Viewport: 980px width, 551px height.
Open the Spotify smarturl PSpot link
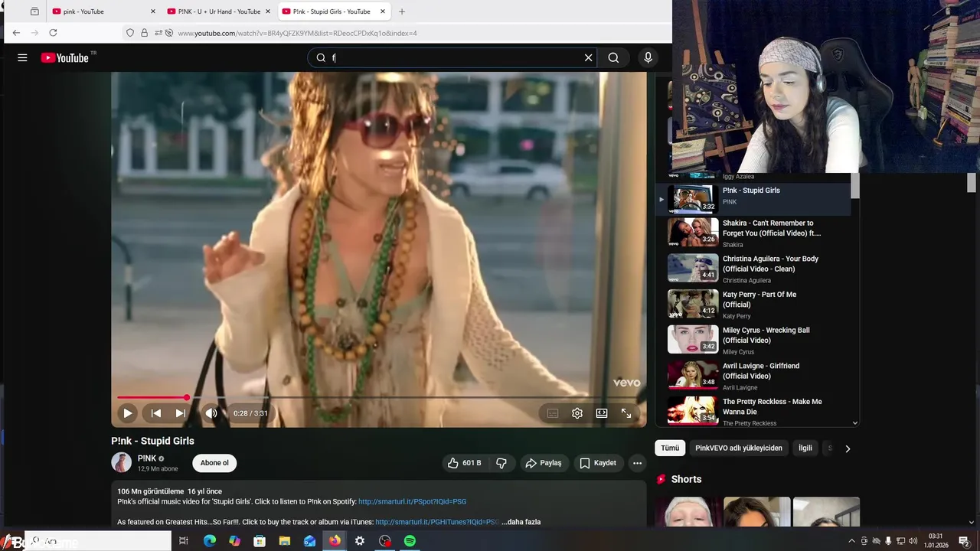[412, 502]
